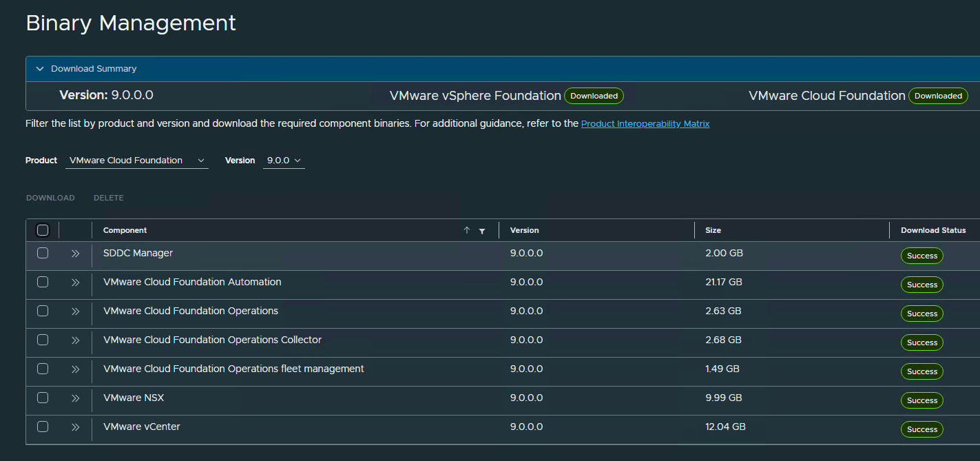Viewport: 980px width, 461px height.
Task: Open the Version 9.0.0 dropdown
Action: pos(284,161)
